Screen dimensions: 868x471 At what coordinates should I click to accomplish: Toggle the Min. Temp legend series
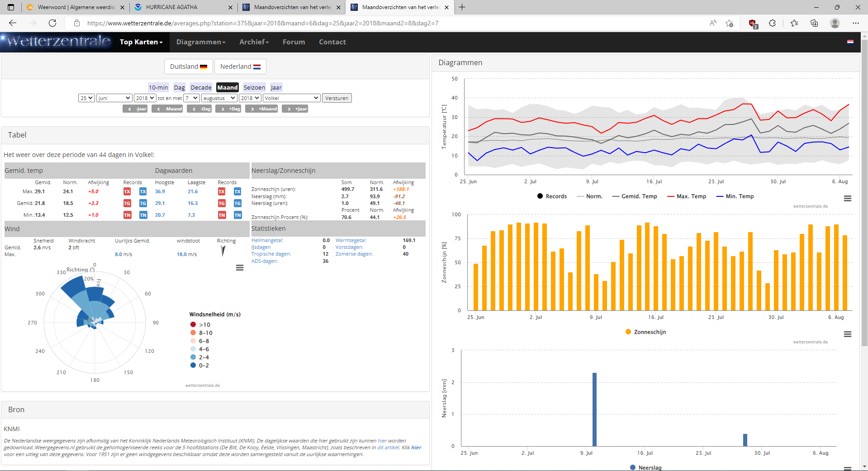[x=735, y=196]
